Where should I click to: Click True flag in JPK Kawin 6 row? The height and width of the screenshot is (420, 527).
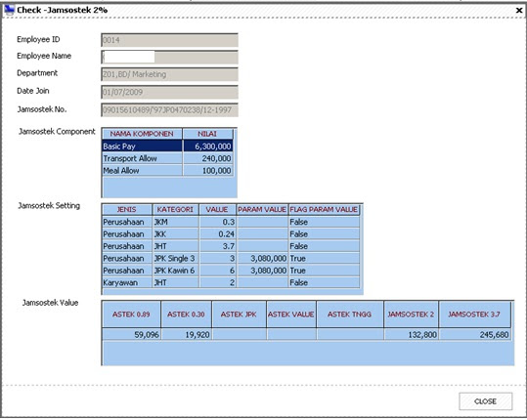[x=324, y=271]
